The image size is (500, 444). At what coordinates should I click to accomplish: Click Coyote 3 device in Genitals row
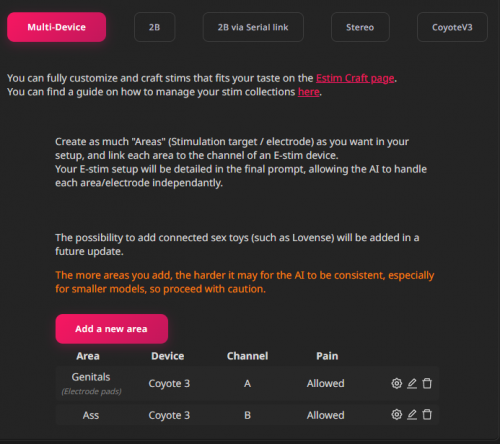[x=169, y=383]
